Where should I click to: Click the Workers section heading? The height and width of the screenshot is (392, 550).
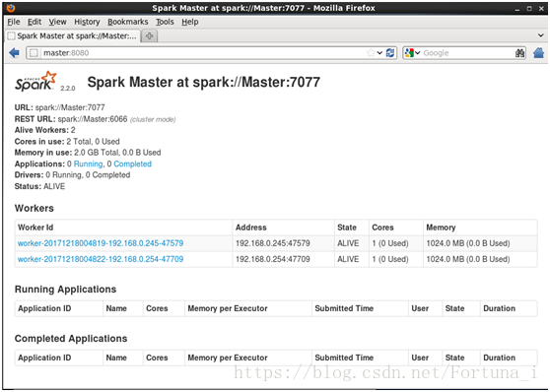(x=34, y=208)
